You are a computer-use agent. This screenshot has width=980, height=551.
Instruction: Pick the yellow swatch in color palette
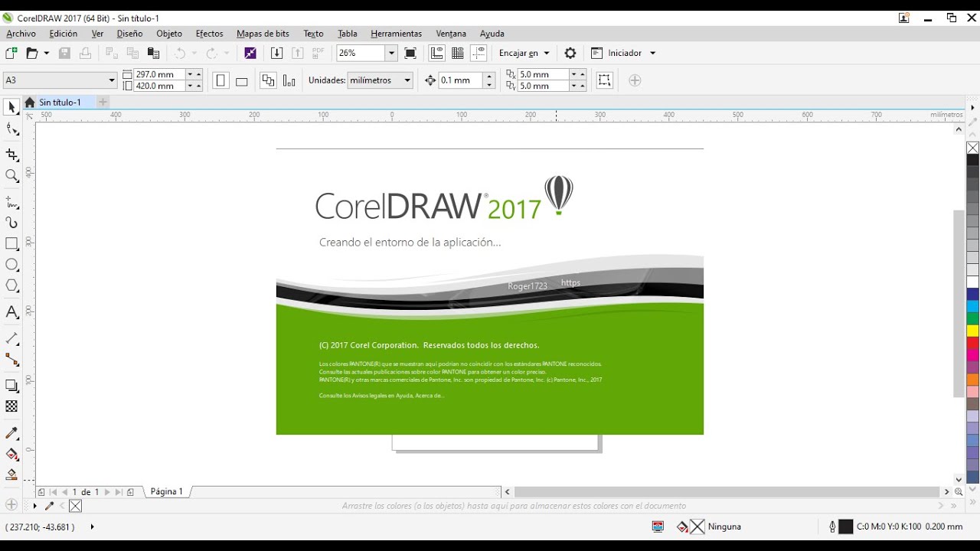(x=972, y=331)
